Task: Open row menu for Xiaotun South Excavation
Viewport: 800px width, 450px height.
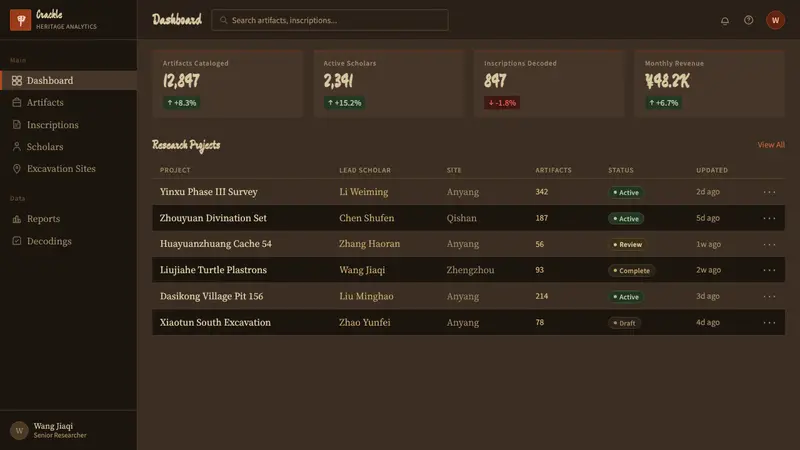Action: point(769,322)
